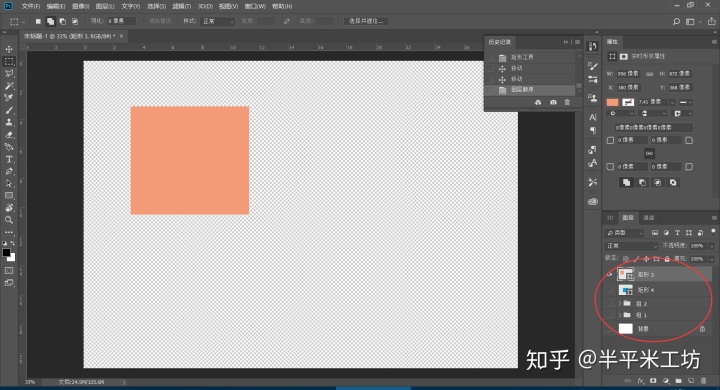
Task: Toggle lock all icon in Layers panel
Action: 667,259
